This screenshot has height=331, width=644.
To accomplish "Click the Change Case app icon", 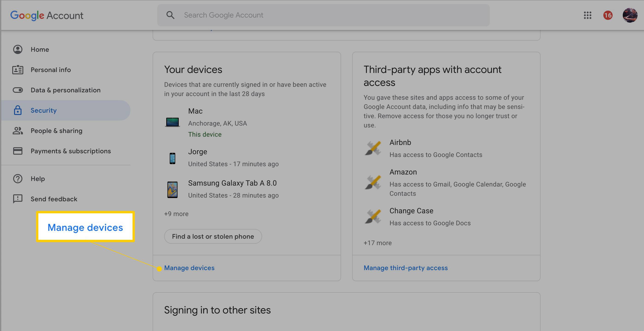I will click(x=373, y=217).
